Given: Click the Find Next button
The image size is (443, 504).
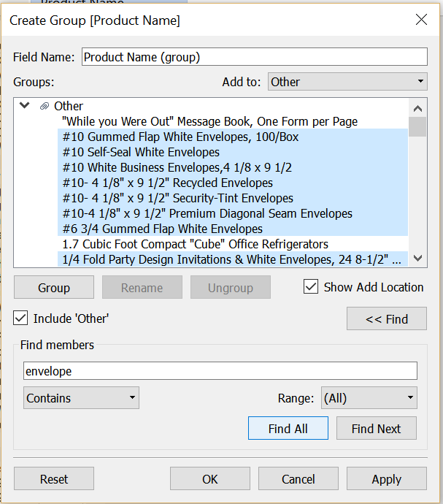Looking at the screenshot, I should pyautogui.click(x=376, y=429).
